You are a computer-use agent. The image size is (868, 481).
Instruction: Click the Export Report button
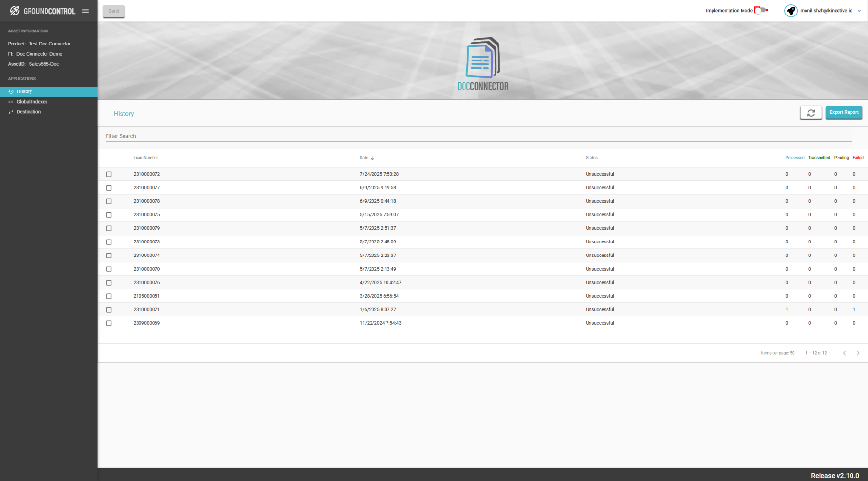[844, 112]
